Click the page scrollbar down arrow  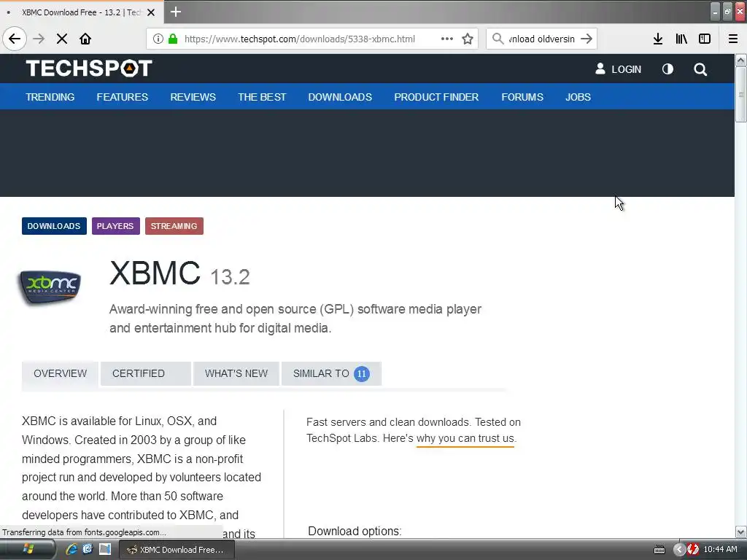coord(740,532)
